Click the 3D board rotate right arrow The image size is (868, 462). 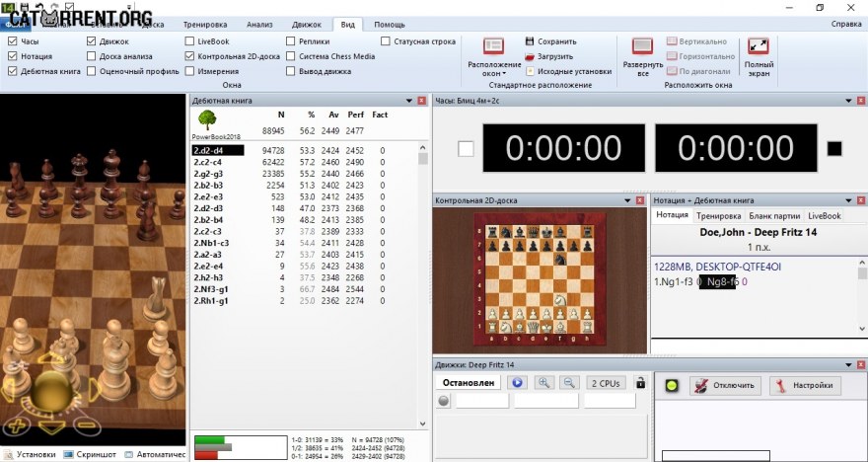click(x=95, y=389)
